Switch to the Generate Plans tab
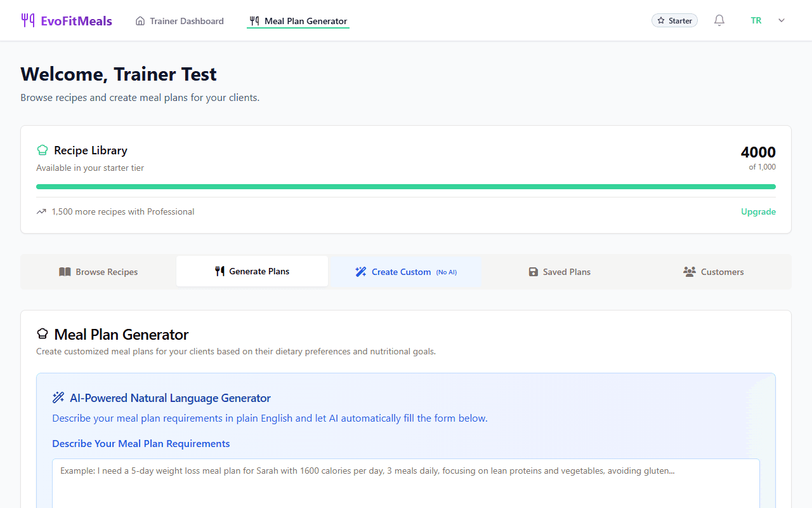This screenshot has width=812, height=508. [252, 271]
